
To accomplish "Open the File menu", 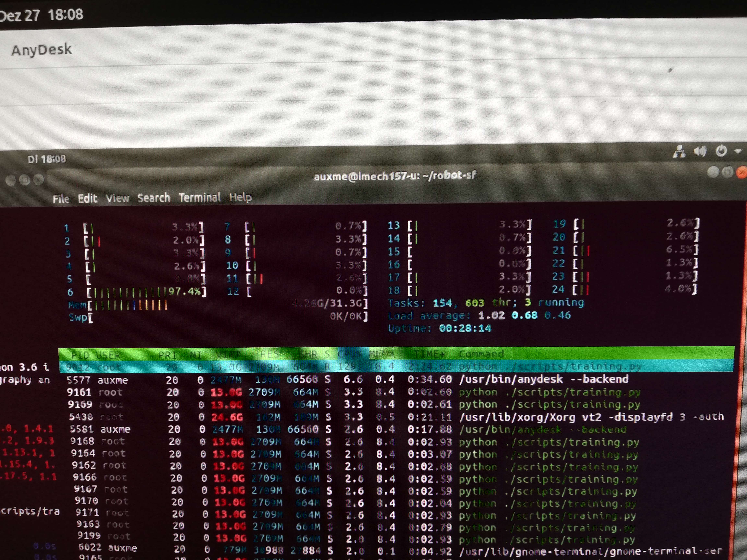I will tap(61, 198).
